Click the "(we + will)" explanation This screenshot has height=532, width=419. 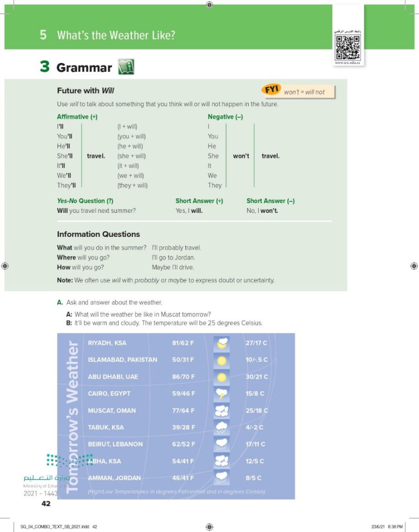[130, 176]
